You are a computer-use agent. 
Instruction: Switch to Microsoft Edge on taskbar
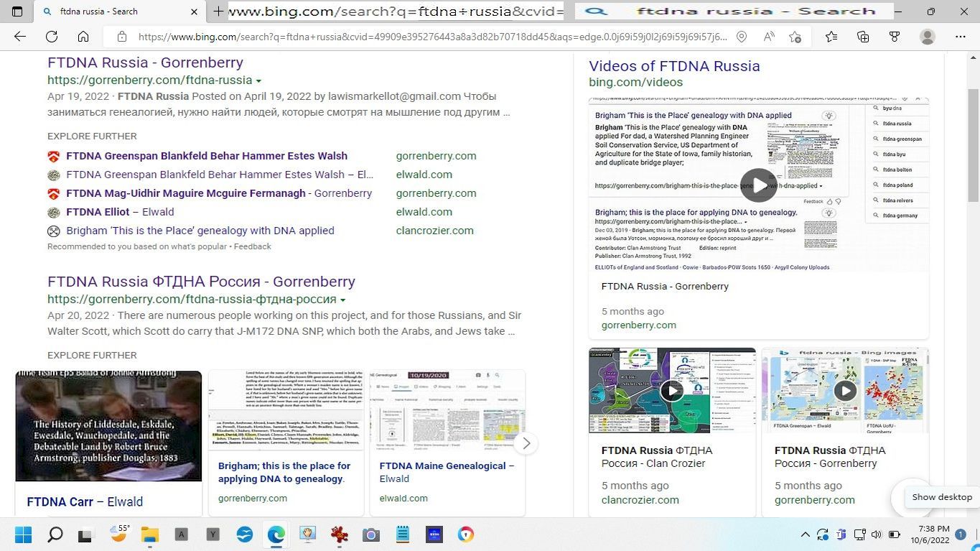click(276, 534)
